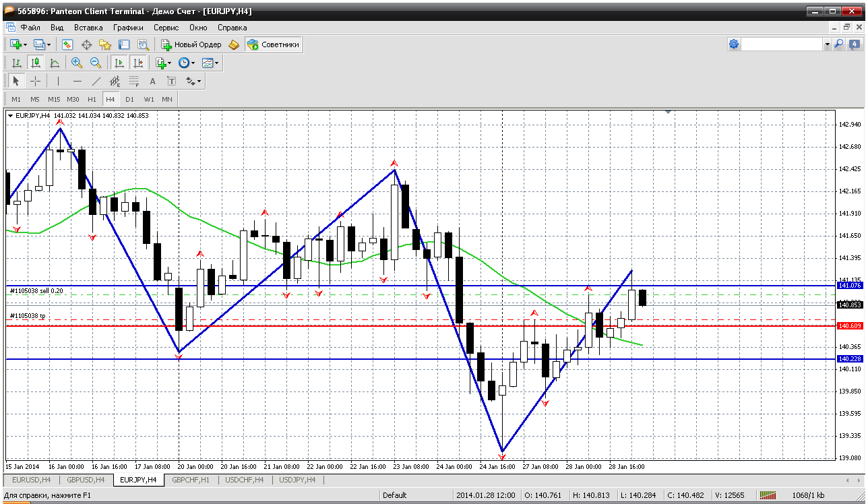Open the Navigator star-folder icon
Image resolution: width=868 pixels, height=504 pixels.
tap(105, 44)
